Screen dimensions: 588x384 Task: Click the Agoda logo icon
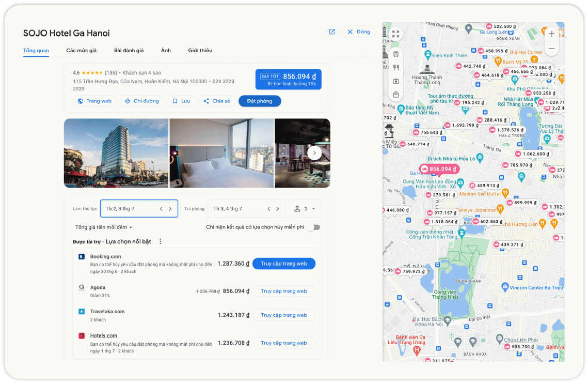point(82,287)
